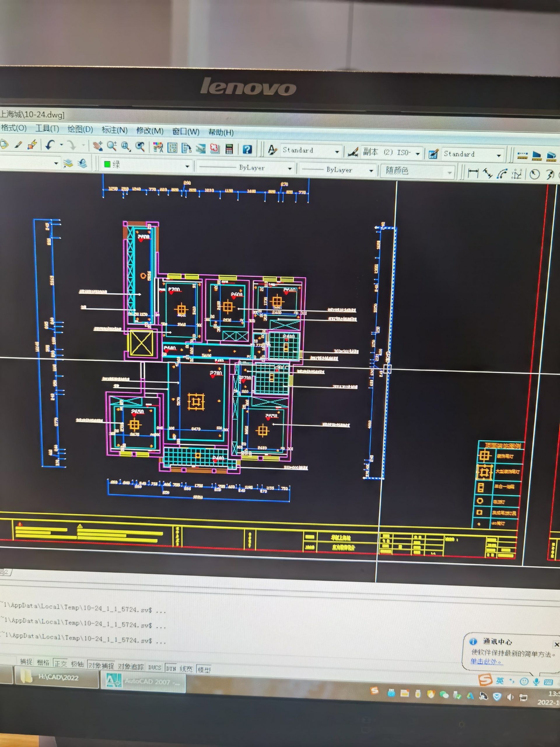560x747 pixels.
Task: Open the first ByLayer linetype dropdown
Action: [290, 168]
